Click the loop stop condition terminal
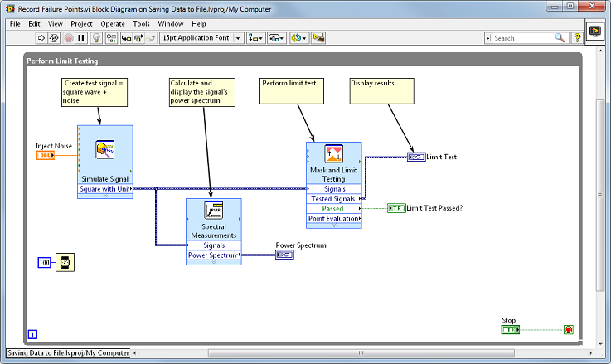 tap(568, 330)
